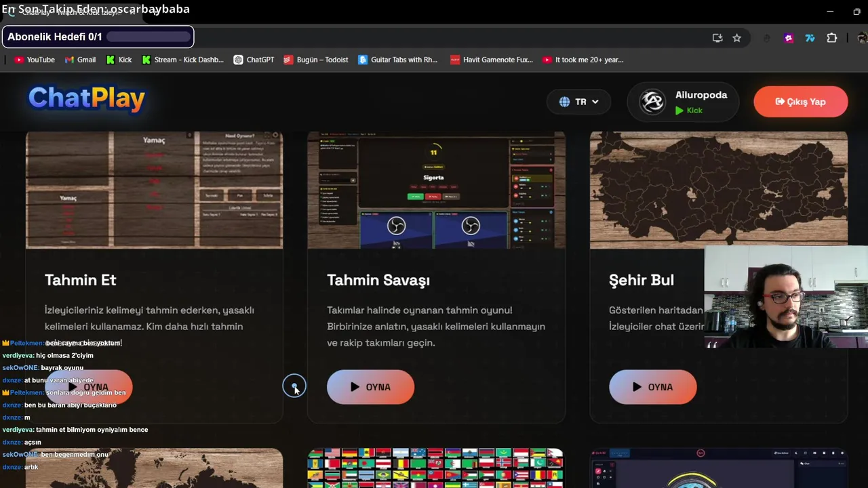This screenshot has height=488, width=868.
Task: Open the Gmail bookmark
Action: [80, 60]
